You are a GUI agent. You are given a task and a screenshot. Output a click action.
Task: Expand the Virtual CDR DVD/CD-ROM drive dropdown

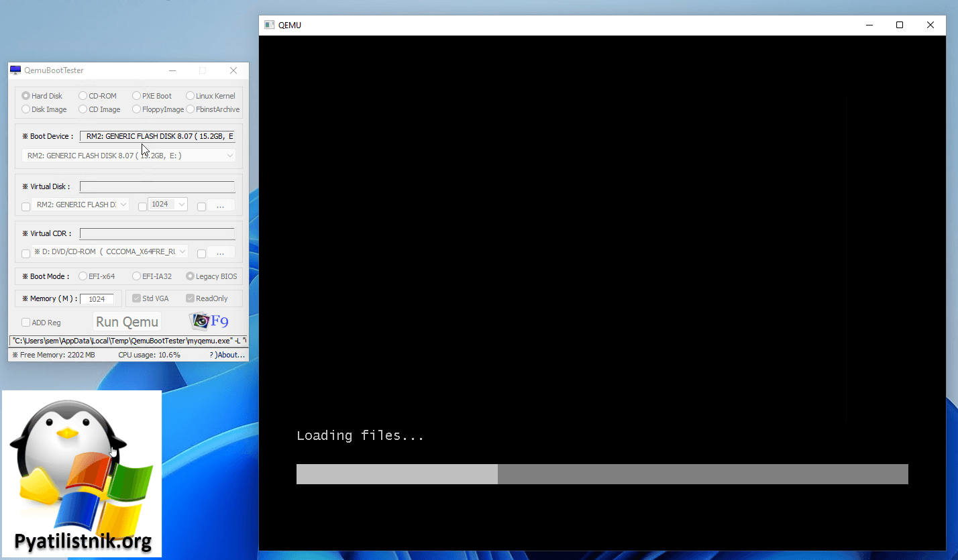point(182,252)
